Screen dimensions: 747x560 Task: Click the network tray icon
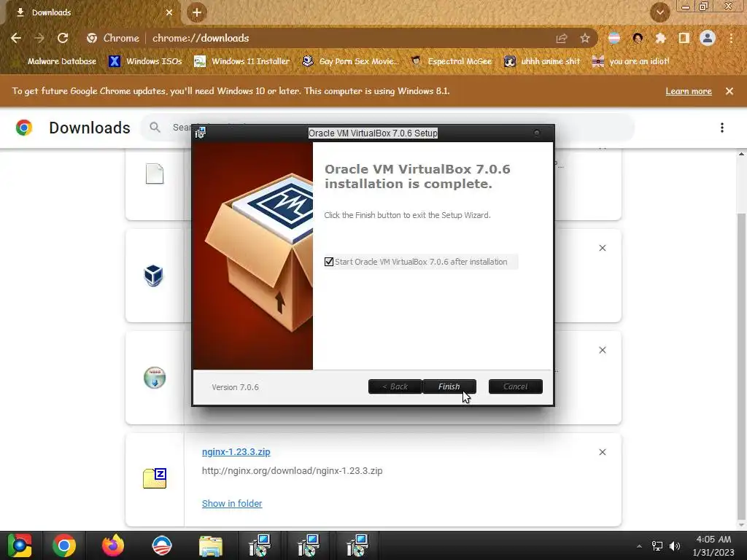(657, 546)
